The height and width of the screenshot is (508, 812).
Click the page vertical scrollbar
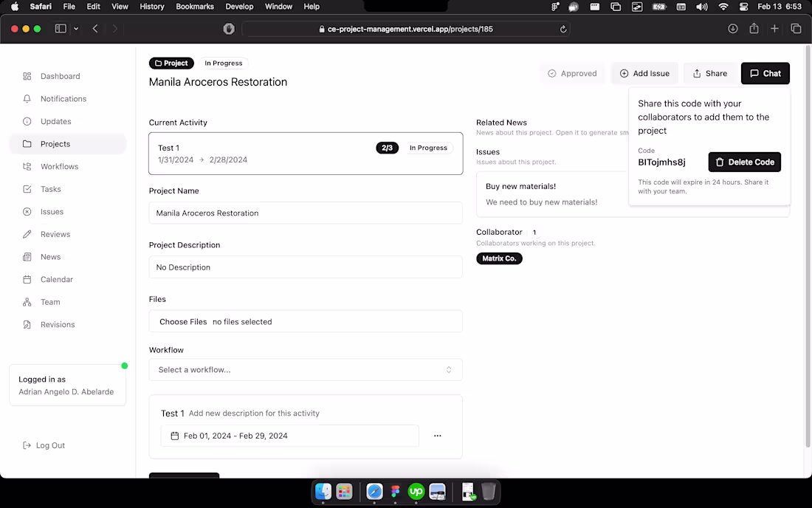pyautogui.click(x=808, y=247)
